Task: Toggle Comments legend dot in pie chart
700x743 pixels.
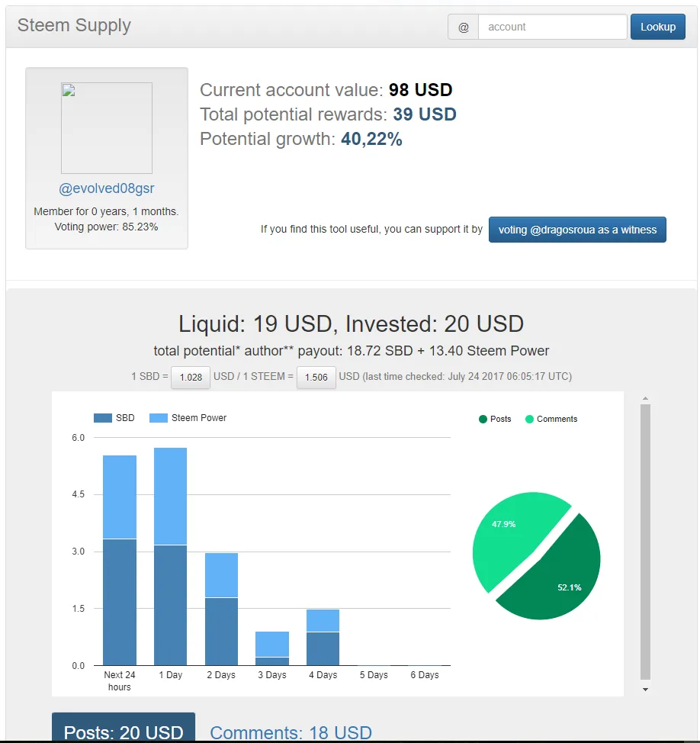Action: 529,419
